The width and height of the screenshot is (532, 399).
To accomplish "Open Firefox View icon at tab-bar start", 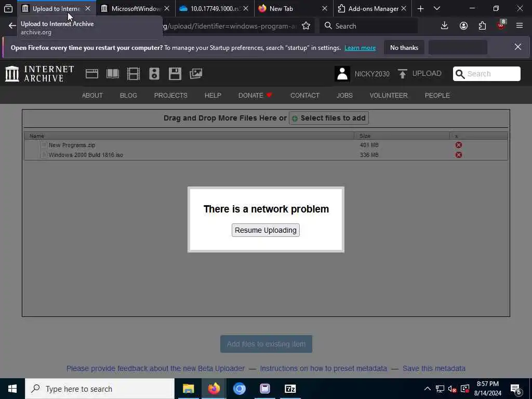I will pyautogui.click(x=8, y=8).
